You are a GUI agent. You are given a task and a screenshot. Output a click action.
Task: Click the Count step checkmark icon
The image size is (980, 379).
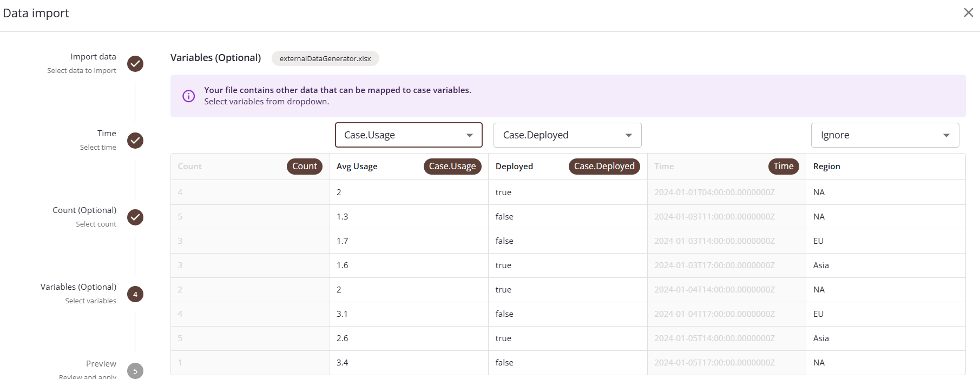click(135, 217)
